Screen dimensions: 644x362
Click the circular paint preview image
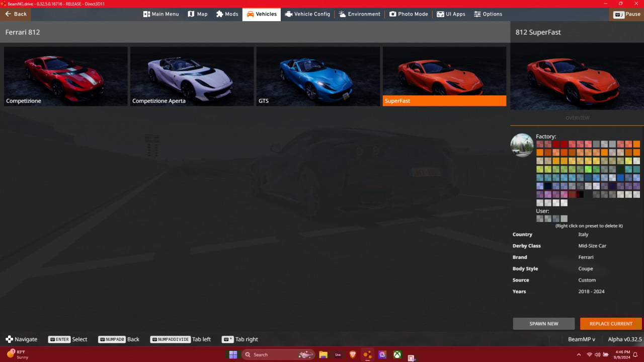tap(522, 146)
